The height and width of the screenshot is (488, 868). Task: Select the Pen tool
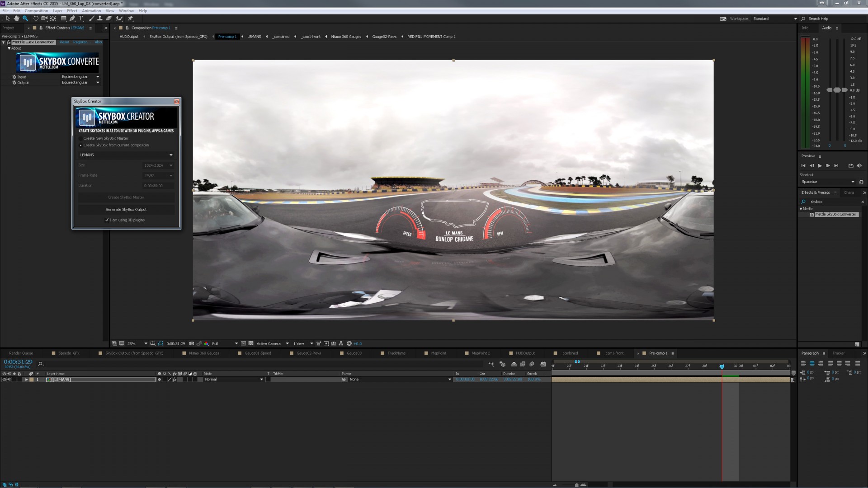click(72, 19)
